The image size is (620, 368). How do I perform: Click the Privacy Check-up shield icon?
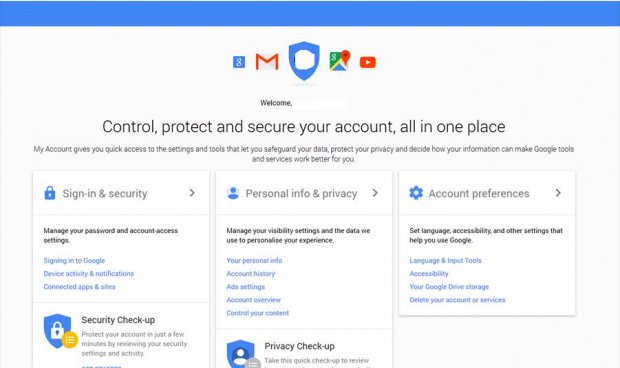242,354
